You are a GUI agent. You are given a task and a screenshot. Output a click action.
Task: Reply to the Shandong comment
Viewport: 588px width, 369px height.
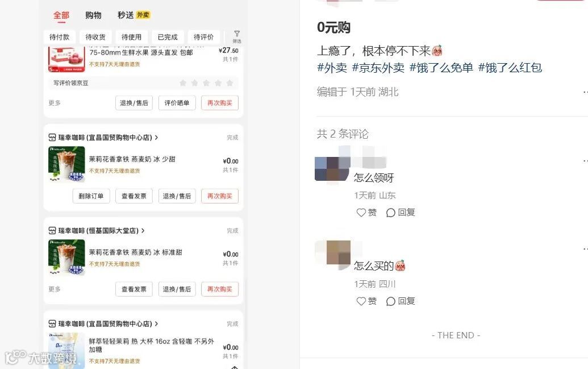(x=401, y=213)
